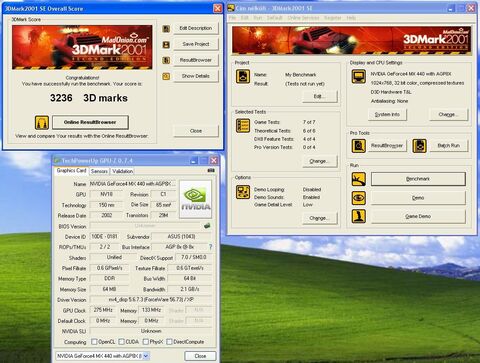
Task: Click the Edit... button in Project section
Action: click(320, 96)
